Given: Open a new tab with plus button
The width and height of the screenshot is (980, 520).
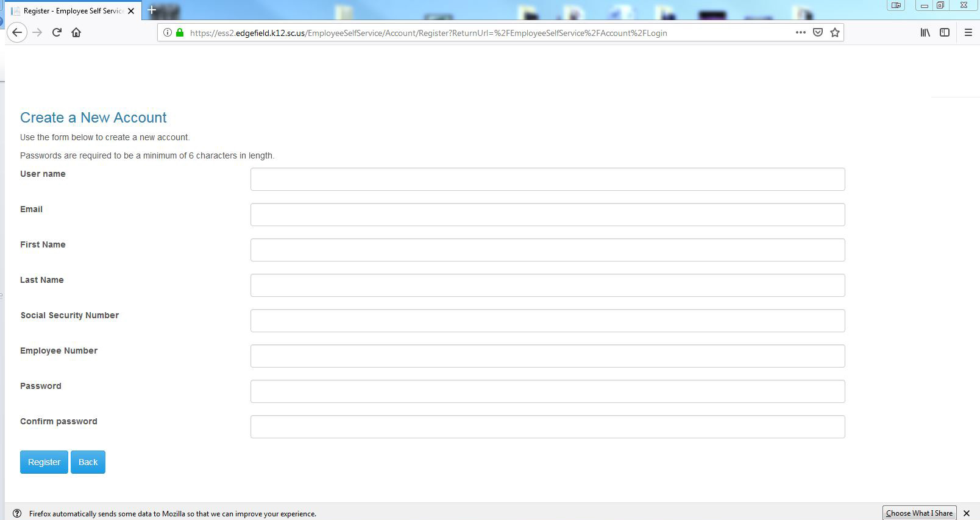Looking at the screenshot, I should tap(152, 10).
